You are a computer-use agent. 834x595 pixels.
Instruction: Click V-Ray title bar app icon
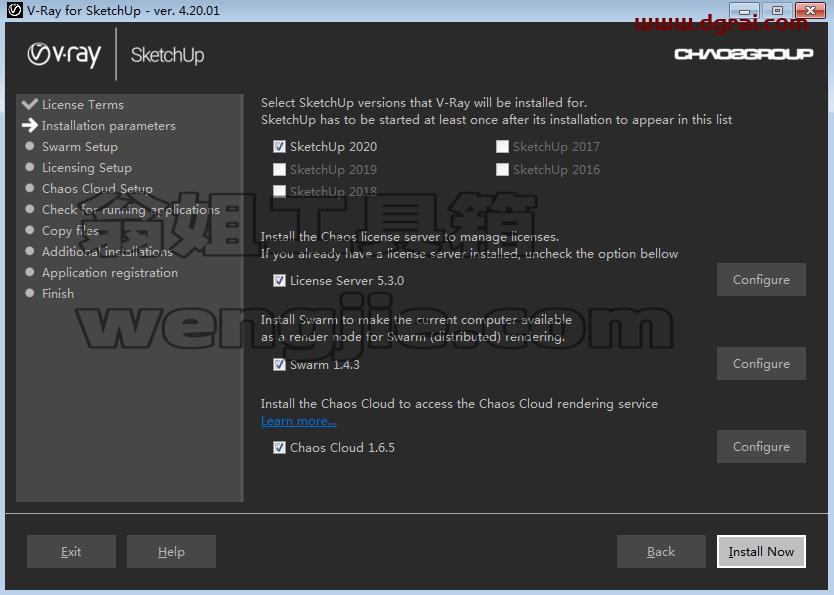point(15,10)
